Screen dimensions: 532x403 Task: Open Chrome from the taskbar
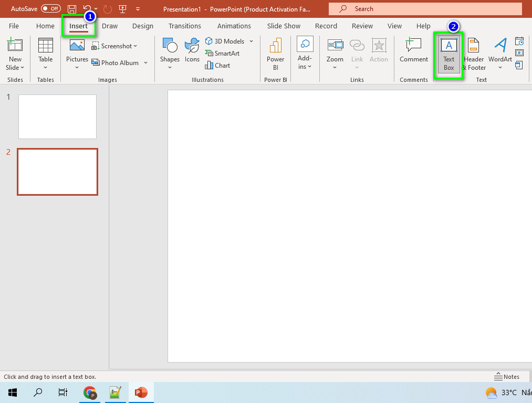(90, 393)
